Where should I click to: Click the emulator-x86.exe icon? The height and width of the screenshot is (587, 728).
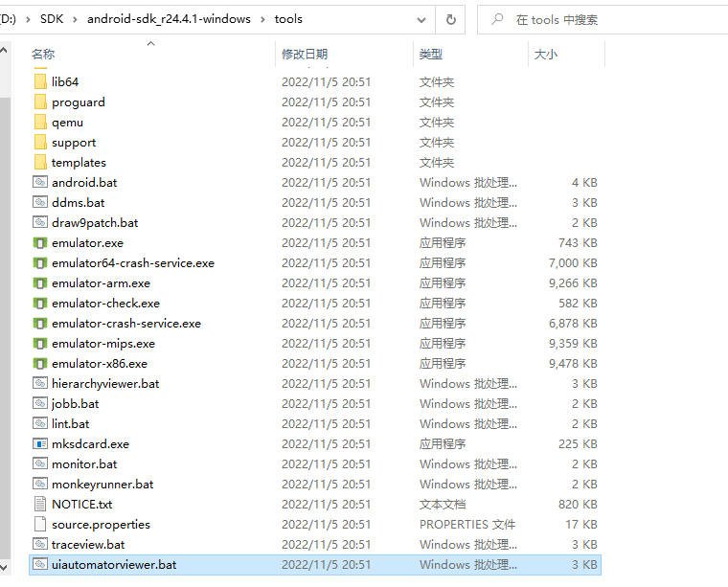point(40,363)
